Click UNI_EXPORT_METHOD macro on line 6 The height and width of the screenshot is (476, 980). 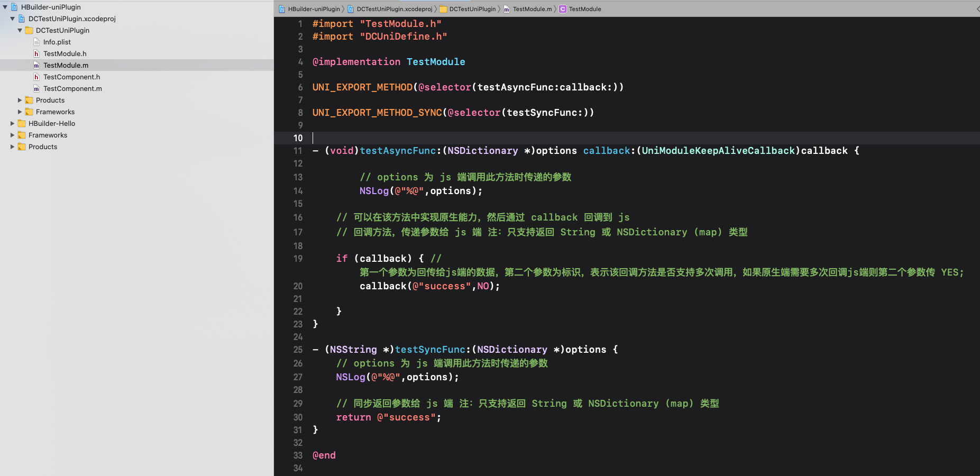[x=362, y=87]
